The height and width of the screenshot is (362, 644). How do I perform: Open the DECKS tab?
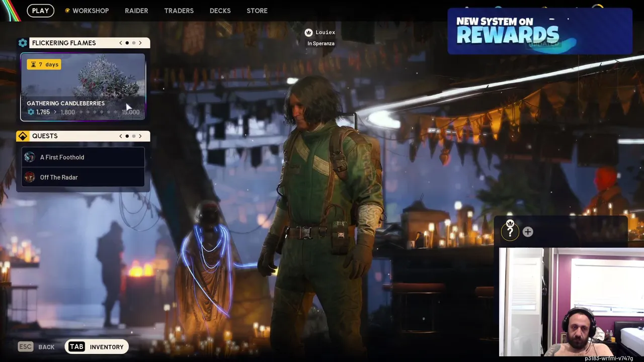click(220, 11)
